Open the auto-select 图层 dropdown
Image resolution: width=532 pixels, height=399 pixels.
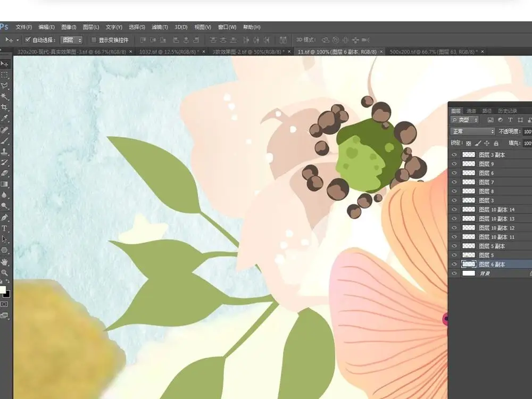[x=72, y=40]
